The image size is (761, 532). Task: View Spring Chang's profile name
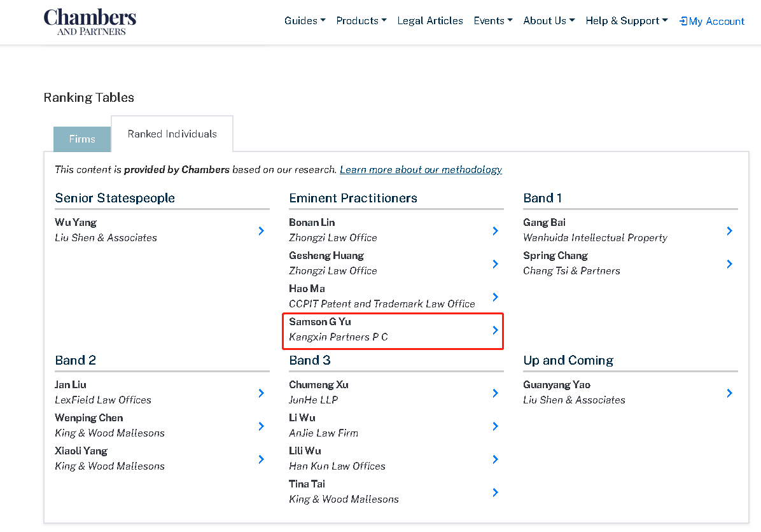click(x=555, y=255)
